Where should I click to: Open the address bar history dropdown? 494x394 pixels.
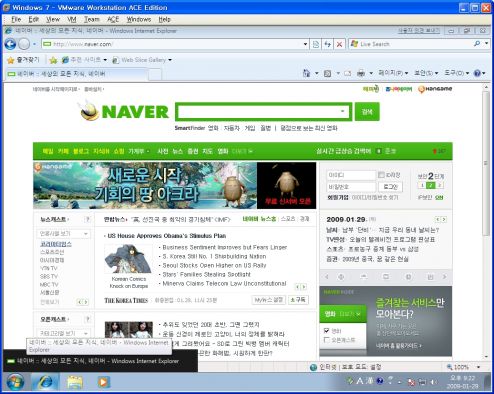tap(305, 44)
